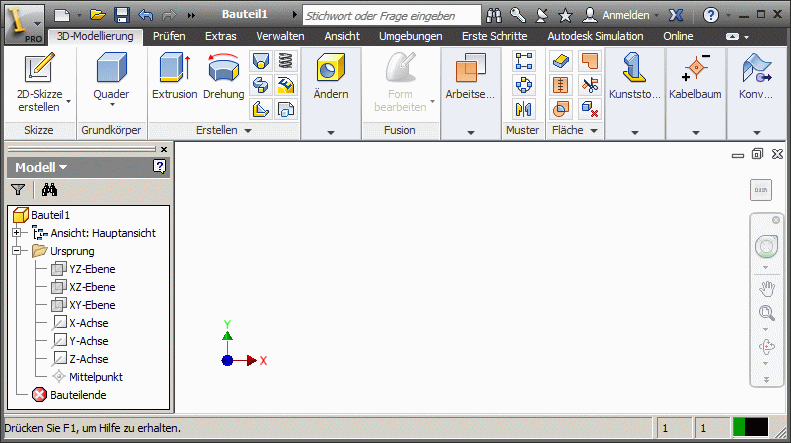Collapse the Ursprung folder node
791x443 pixels.
(17, 251)
